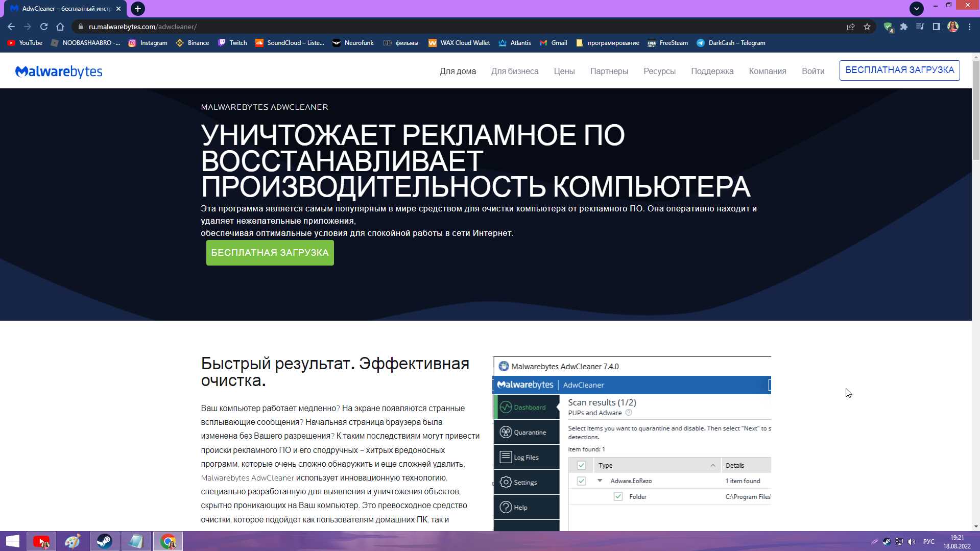Open the програмирование bookmark folder
The width and height of the screenshot is (980, 551).
point(607,43)
